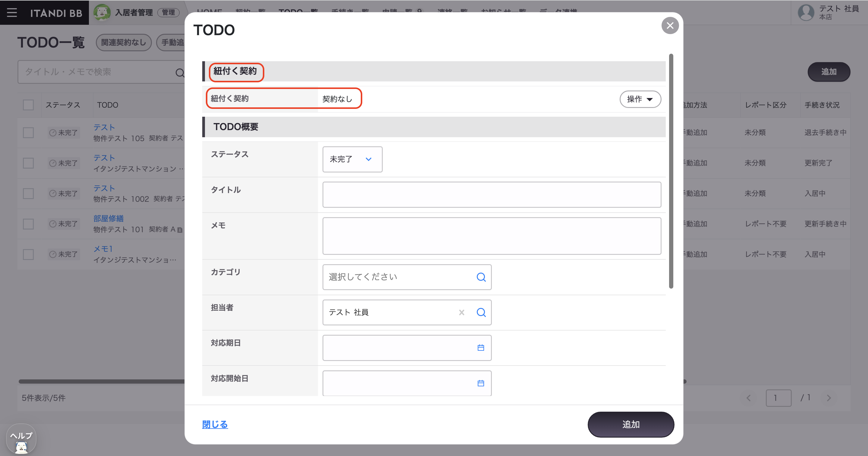Click the ITANDI BB logo

(x=56, y=13)
